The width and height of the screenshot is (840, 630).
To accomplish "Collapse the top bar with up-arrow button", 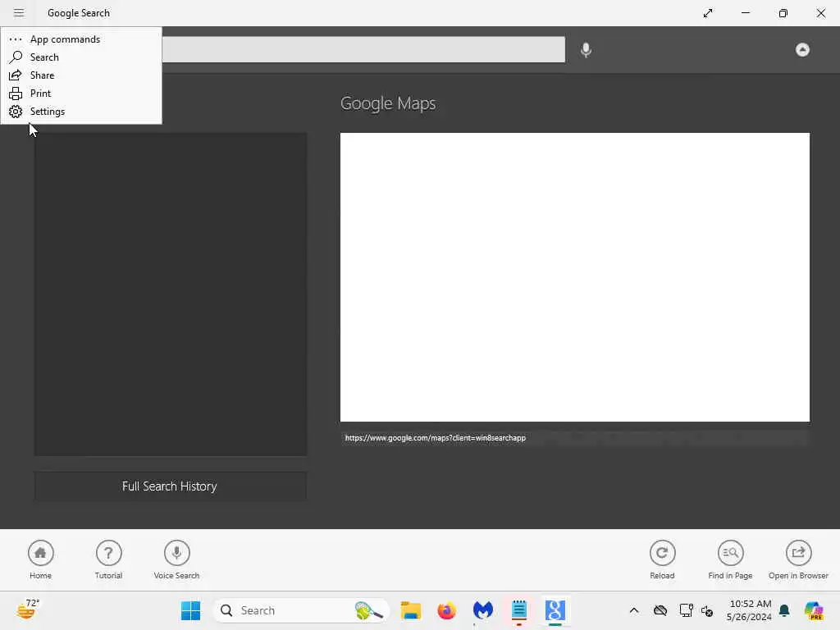I will pos(802,50).
